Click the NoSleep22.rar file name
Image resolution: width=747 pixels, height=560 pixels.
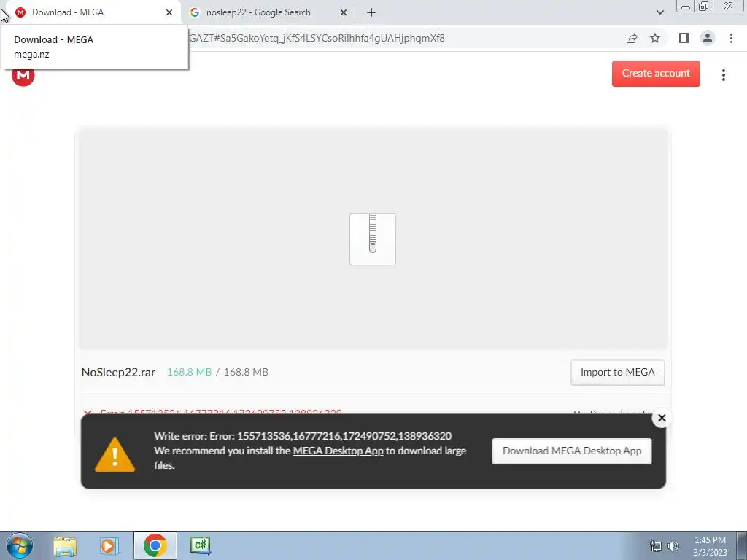pos(118,373)
